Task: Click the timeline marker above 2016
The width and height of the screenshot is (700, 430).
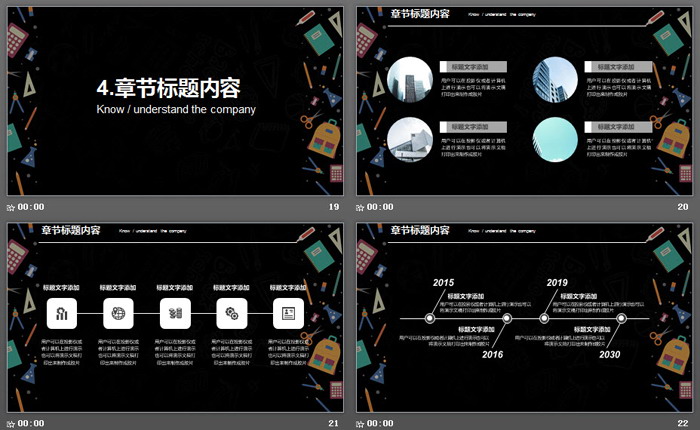Action: [507, 318]
